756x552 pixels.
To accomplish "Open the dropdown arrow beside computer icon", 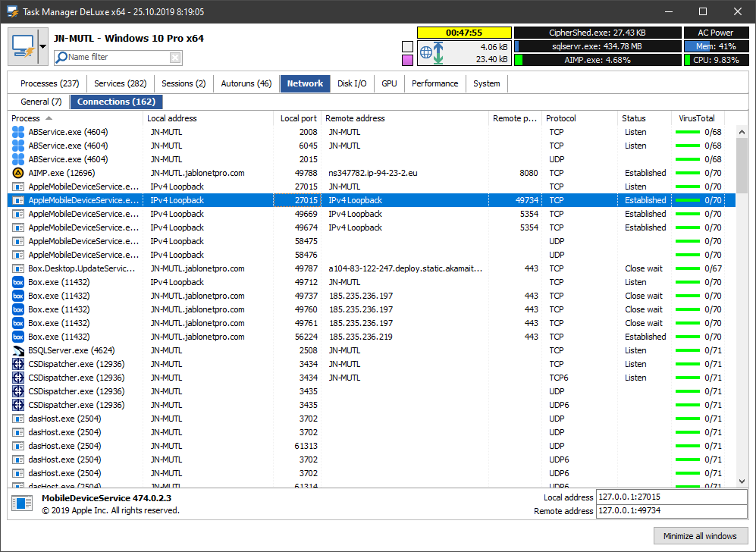I will (x=43, y=47).
